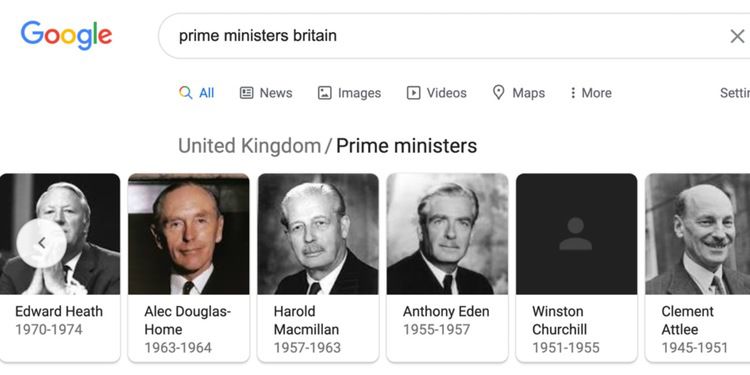This screenshot has width=750, height=375.
Task: Select the All results tab
Action: [x=206, y=93]
